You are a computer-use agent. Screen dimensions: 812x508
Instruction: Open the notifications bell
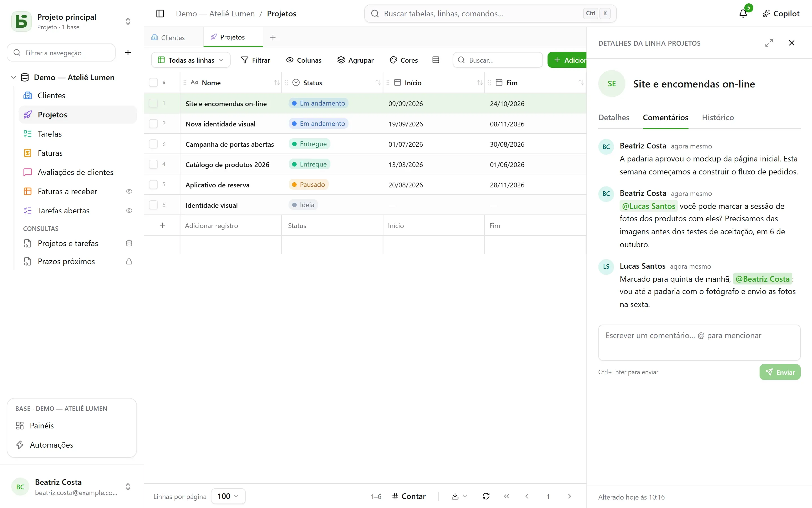tap(743, 14)
